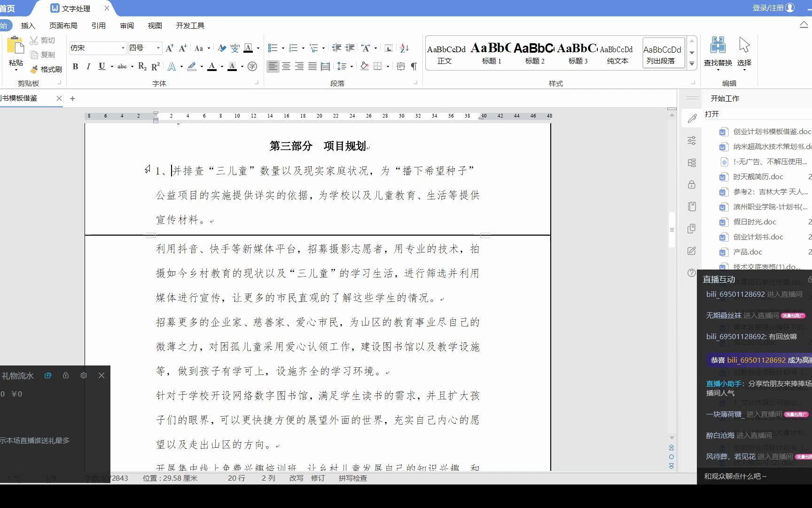Toggle Underline formatting
The height and width of the screenshot is (508, 812).
click(101, 67)
